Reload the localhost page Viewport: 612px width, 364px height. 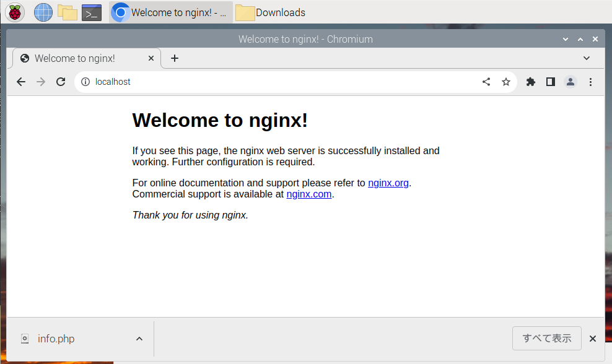61,82
